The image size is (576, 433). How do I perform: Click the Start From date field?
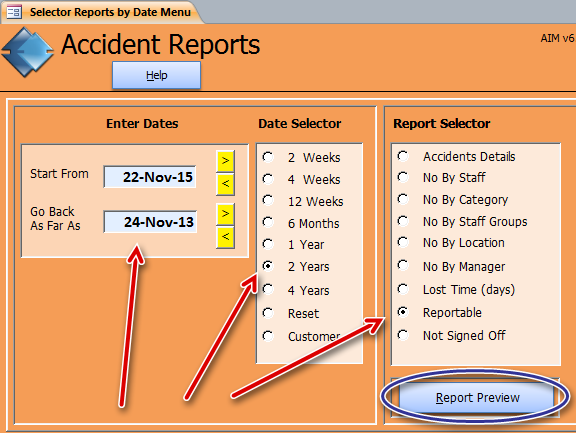point(150,177)
